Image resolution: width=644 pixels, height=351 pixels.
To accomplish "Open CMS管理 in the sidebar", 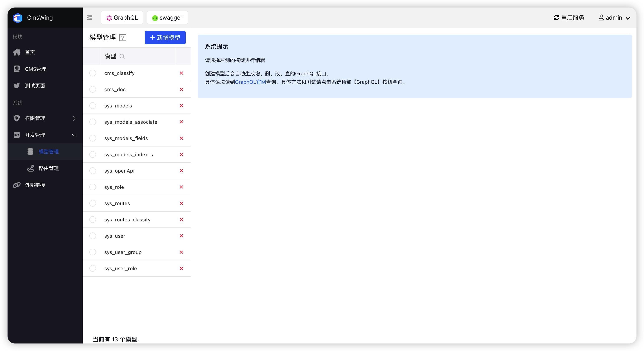I will point(45,69).
